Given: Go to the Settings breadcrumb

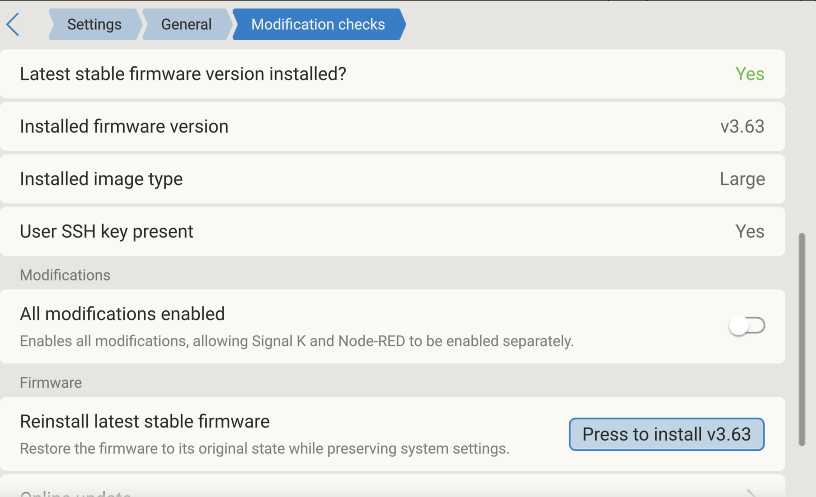Looking at the screenshot, I should pos(94,24).
